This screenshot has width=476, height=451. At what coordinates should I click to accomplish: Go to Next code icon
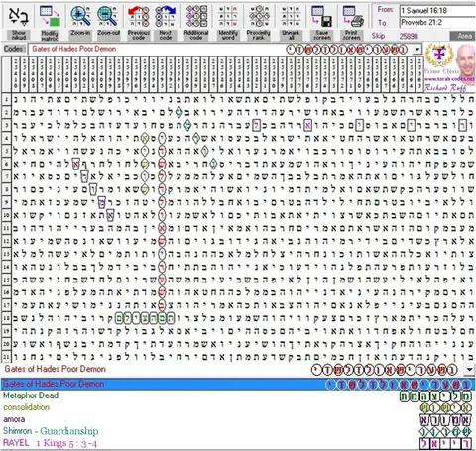(165, 16)
